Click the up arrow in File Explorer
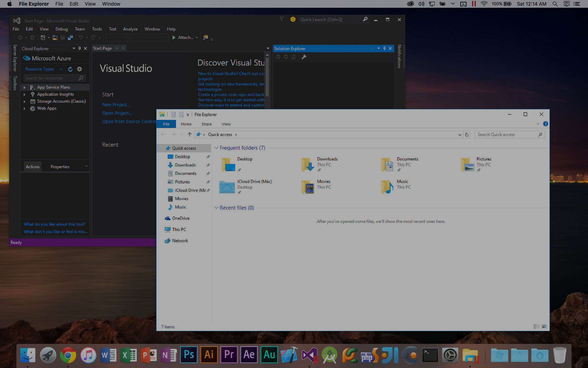Viewport: 588px width, 368px height. click(189, 134)
